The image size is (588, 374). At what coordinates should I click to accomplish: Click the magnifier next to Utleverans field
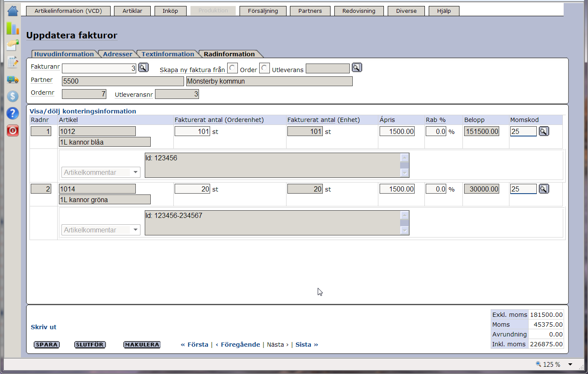point(357,67)
